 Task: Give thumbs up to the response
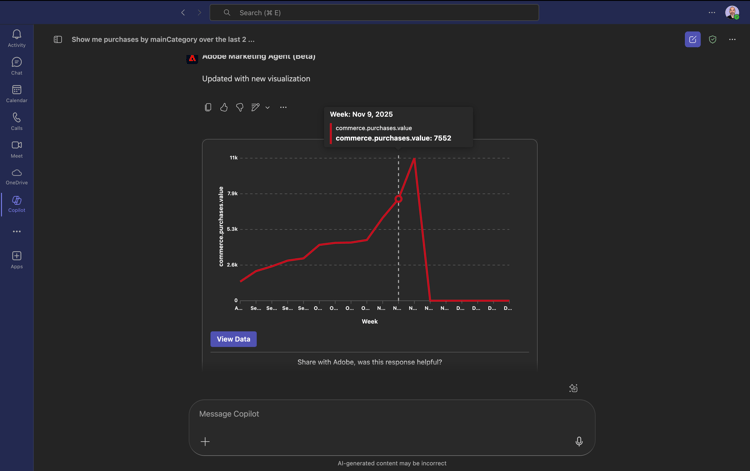tap(224, 107)
